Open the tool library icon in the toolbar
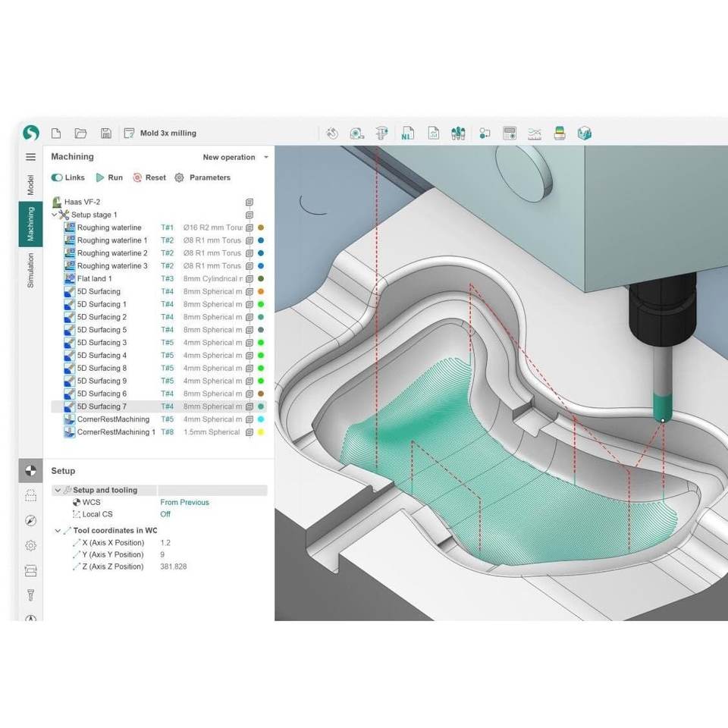This screenshot has width=728, height=728. [458, 133]
